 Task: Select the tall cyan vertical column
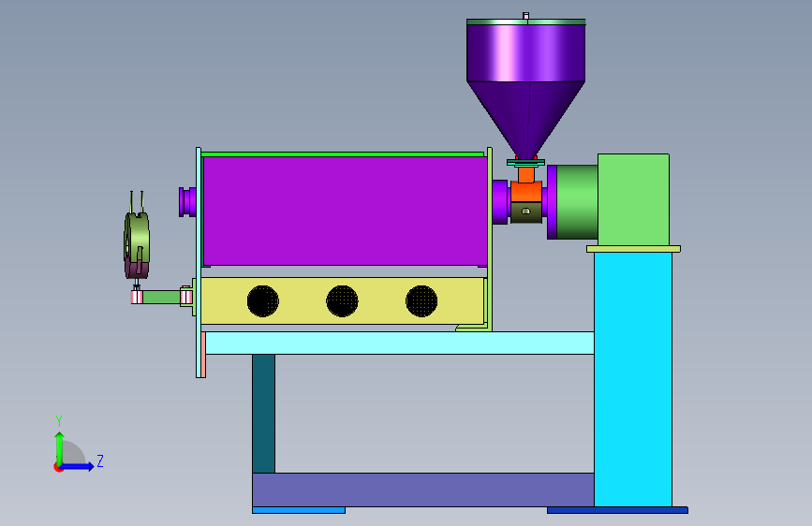(633, 379)
